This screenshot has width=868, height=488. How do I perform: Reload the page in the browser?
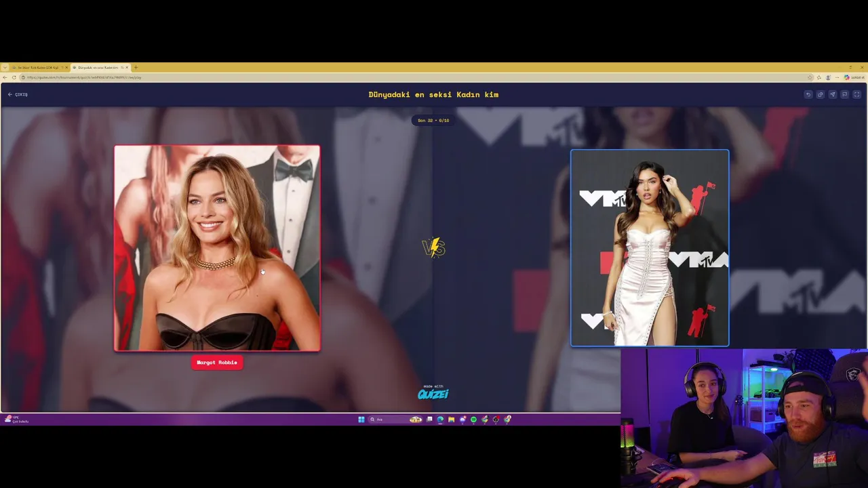click(x=14, y=77)
